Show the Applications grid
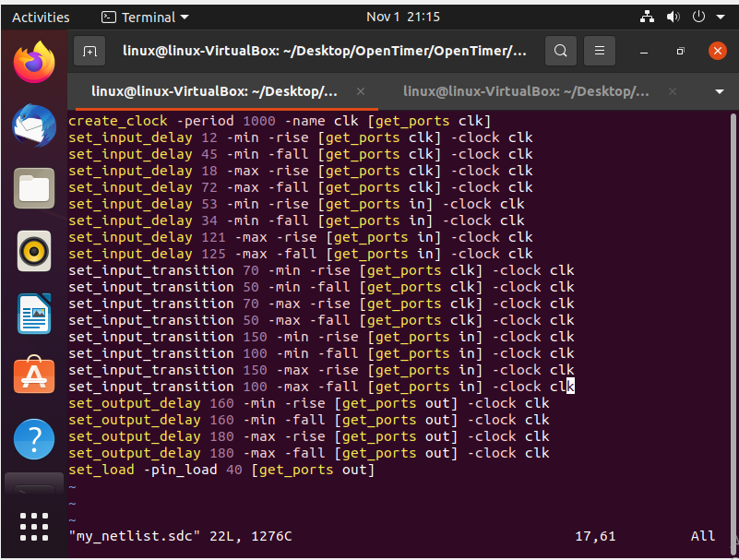 point(33,527)
